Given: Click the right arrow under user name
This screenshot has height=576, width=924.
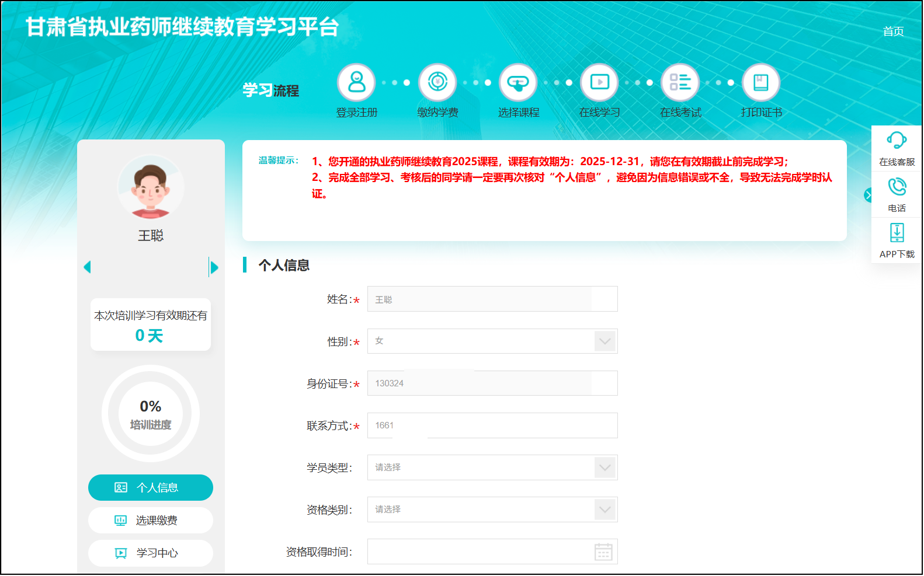Looking at the screenshot, I should click(214, 267).
